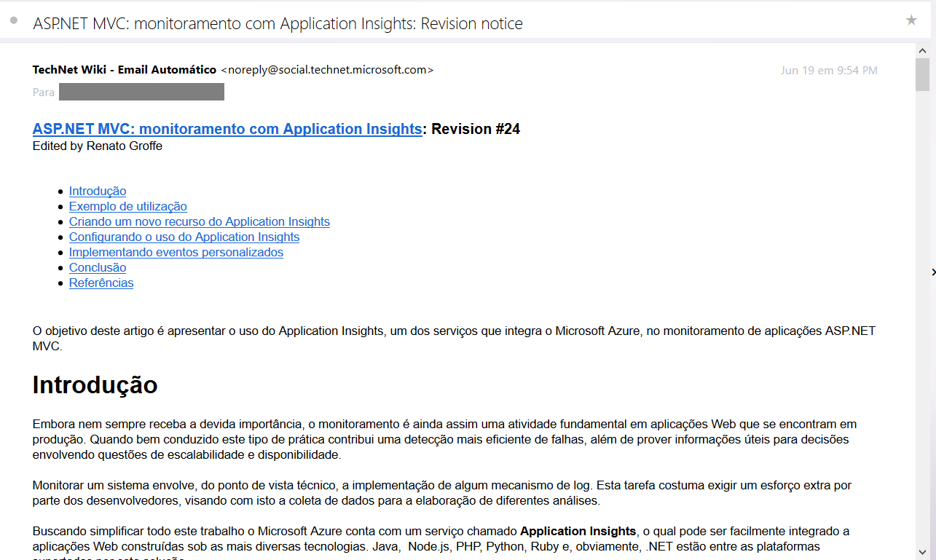936x560 pixels.
Task: Star this email with the star icon
Action: pyautogui.click(x=911, y=20)
